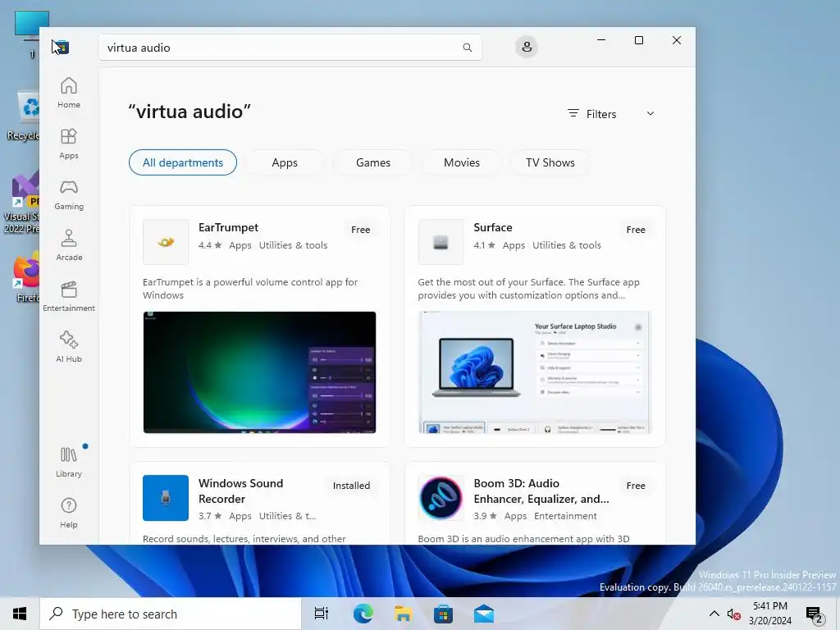Image resolution: width=840 pixels, height=630 pixels.
Task: Click the Free button for Surface
Action: [x=636, y=230]
